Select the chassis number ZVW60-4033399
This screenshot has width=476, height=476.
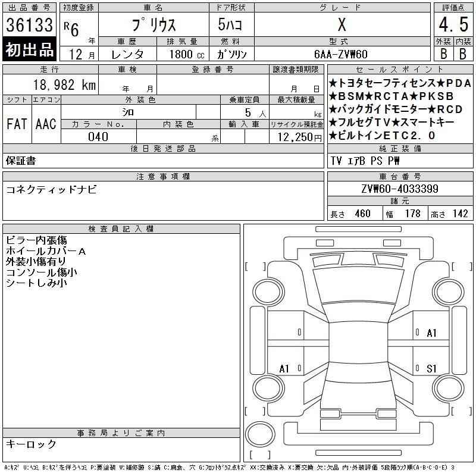click(x=400, y=189)
